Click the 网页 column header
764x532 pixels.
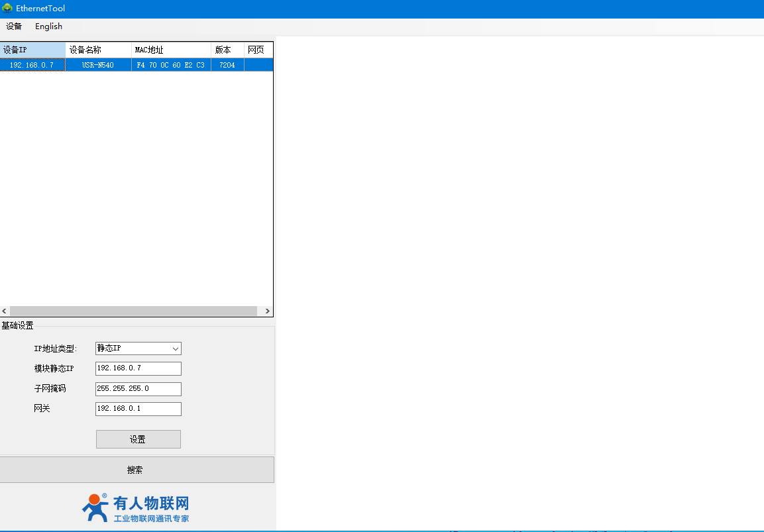[x=258, y=50]
